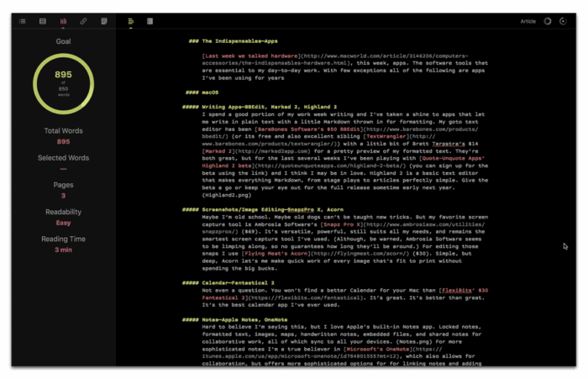Open the Navigator list icon in sidebar toolbar
Image resolution: width=588 pixels, height=379 pixels.
23,21
